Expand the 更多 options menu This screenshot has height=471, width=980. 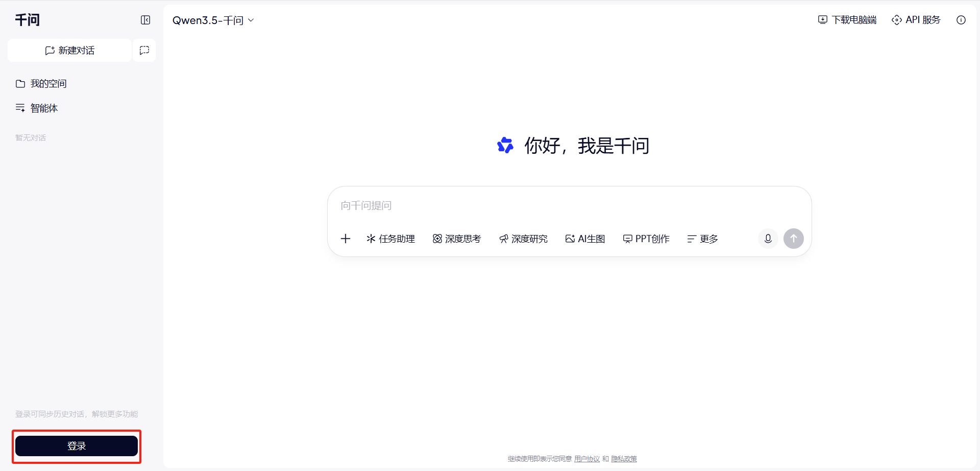pos(702,239)
